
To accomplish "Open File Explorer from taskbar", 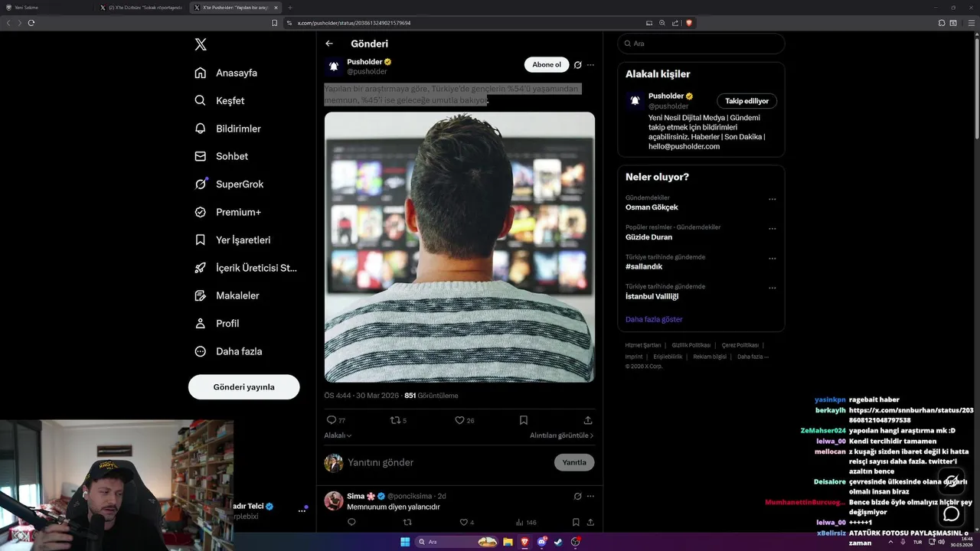I will (507, 542).
